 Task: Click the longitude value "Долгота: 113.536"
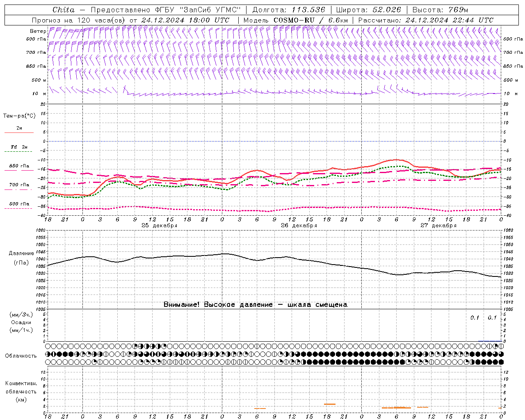[x=289, y=10]
